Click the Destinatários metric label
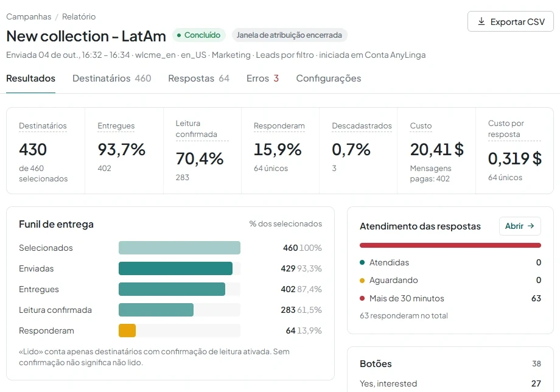 [43, 125]
